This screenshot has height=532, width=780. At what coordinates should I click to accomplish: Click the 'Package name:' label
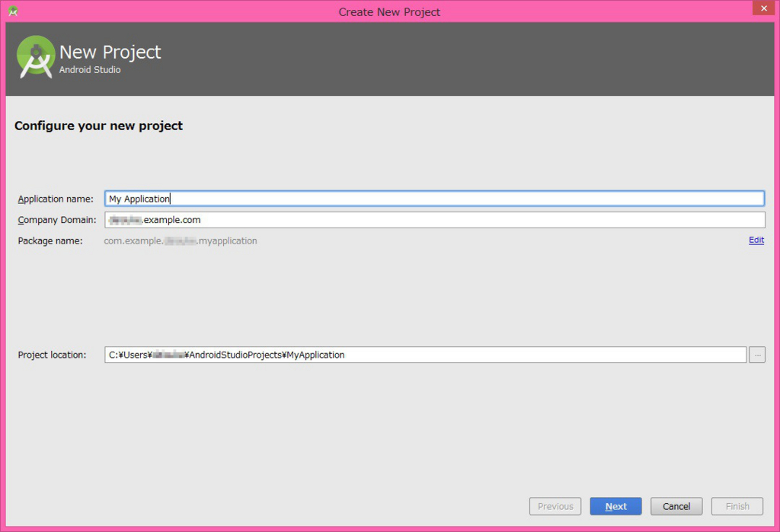50,241
